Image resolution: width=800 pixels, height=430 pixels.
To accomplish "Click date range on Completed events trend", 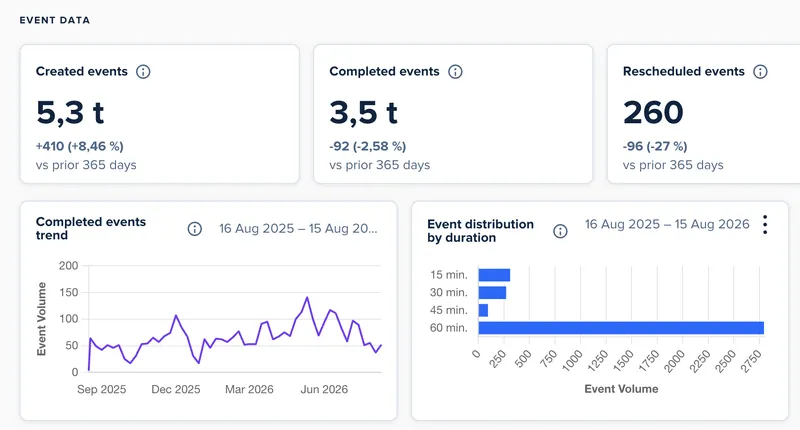I will (298, 229).
